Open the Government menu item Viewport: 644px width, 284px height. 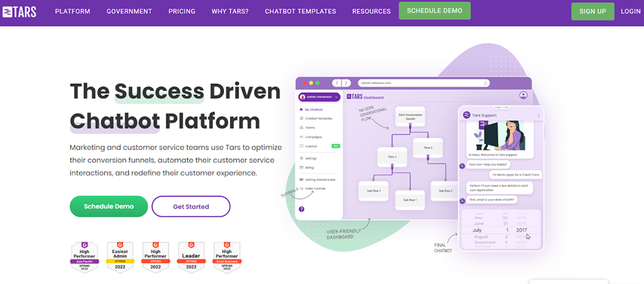click(129, 12)
